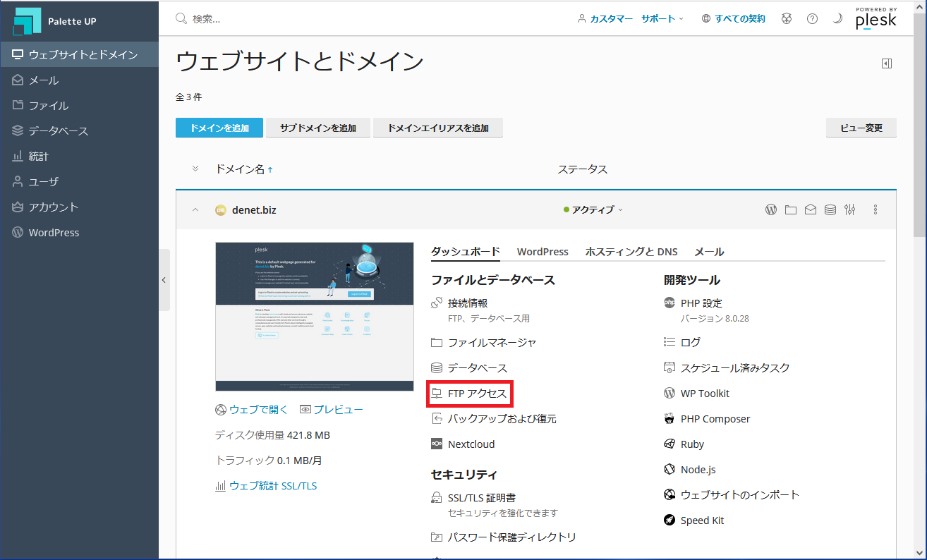Open ウェブ統計 SSL/TLS link
The height and width of the screenshot is (560, 927).
266,486
